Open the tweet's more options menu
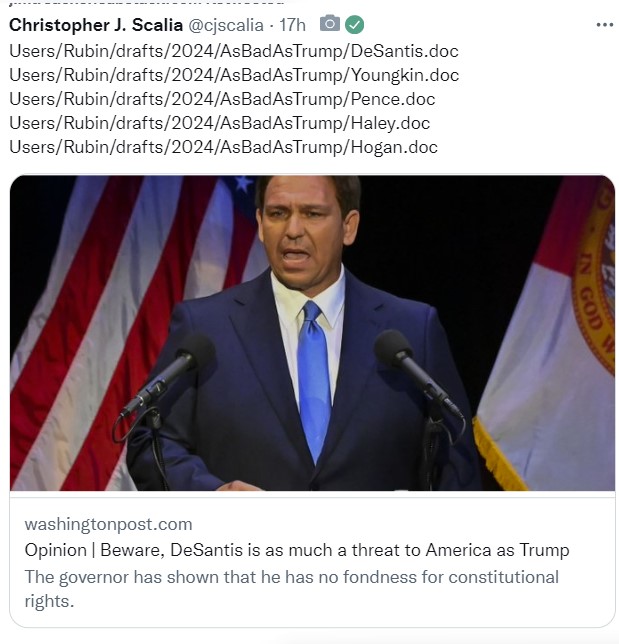Viewport: 619px width, 644px height. pos(605,25)
